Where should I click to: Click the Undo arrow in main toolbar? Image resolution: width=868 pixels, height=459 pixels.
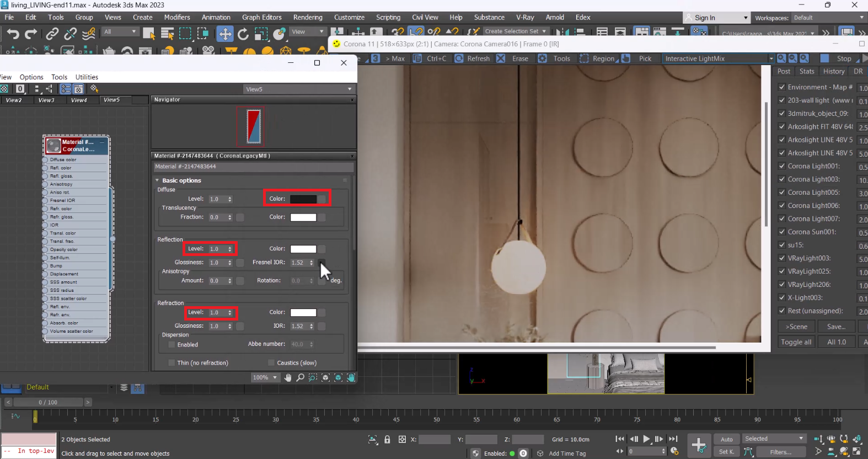tap(12, 34)
